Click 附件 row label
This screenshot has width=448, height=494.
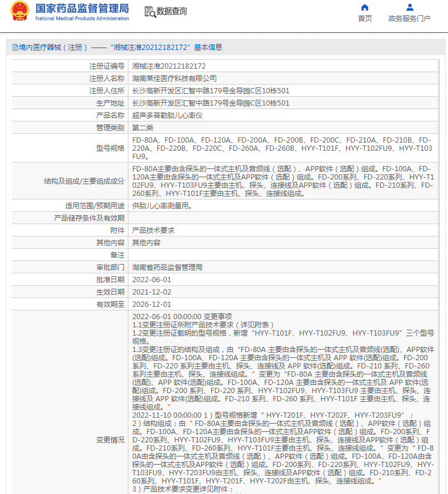point(117,231)
